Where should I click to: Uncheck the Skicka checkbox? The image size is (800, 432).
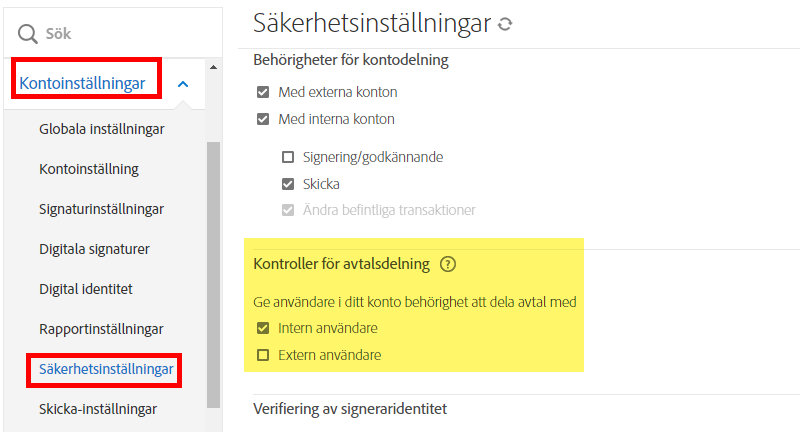(x=288, y=184)
